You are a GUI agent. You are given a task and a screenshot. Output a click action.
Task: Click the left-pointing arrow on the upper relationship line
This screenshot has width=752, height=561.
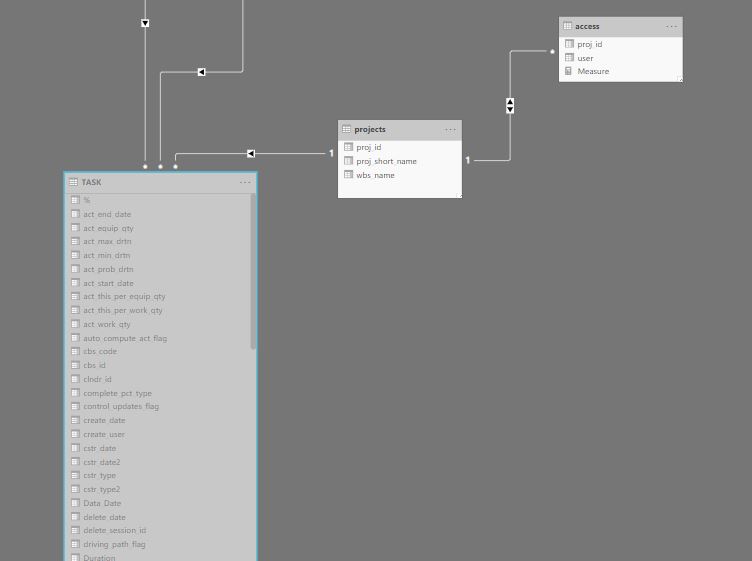click(202, 72)
